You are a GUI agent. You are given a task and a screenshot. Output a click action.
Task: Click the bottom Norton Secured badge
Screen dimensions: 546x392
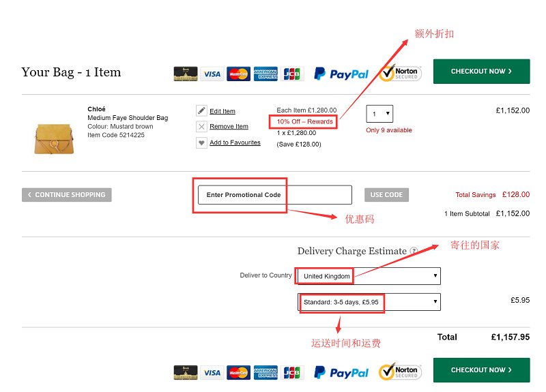[400, 372]
